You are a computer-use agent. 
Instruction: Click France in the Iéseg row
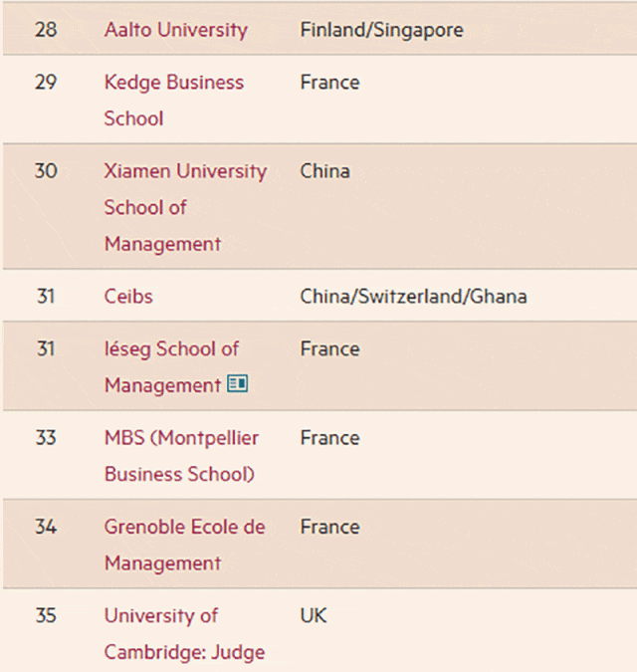tap(329, 348)
